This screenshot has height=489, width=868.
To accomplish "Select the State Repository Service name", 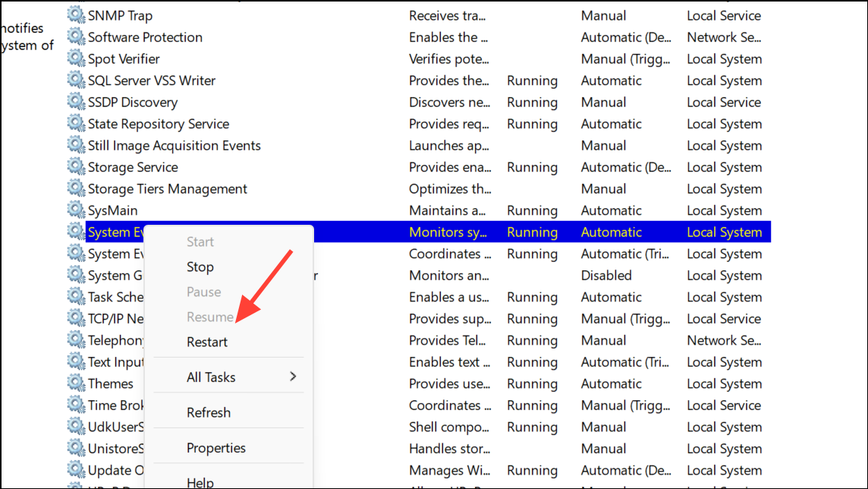I will pos(159,124).
